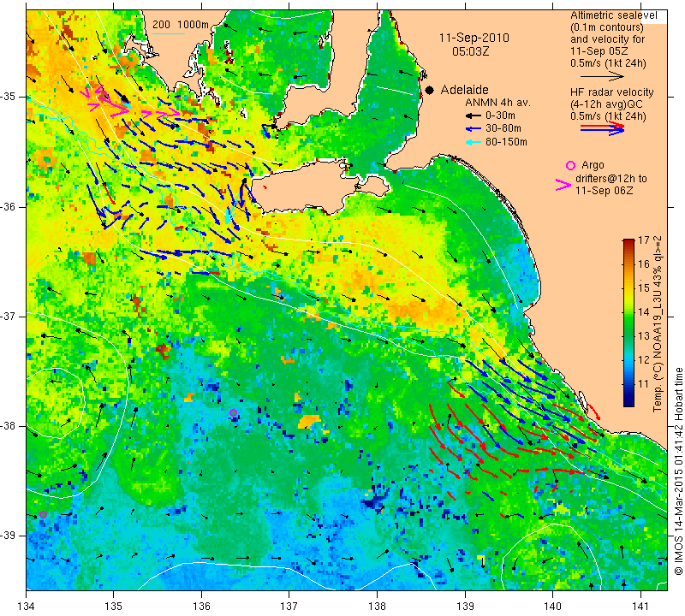Click the red and blue HF radar scale arrow
This screenshot has height=616, width=685.
(602, 128)
